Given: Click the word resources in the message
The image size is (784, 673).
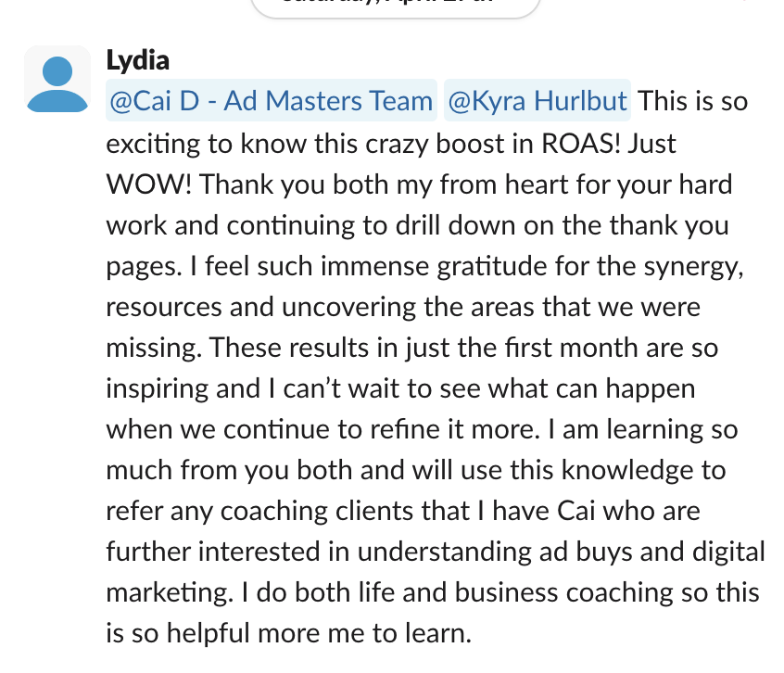Looking at the screenshot, I should tap(164, 308).
